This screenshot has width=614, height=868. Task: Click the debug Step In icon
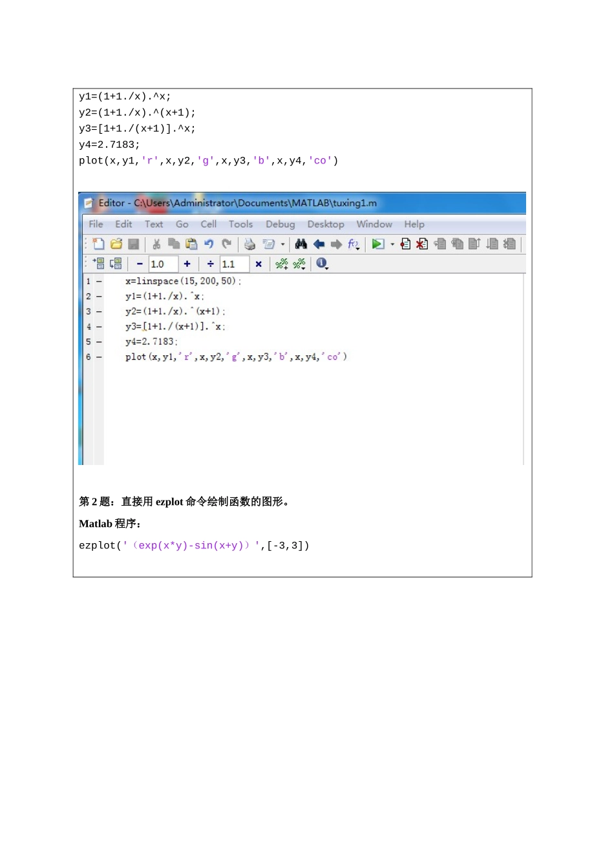tap(458, 244)
